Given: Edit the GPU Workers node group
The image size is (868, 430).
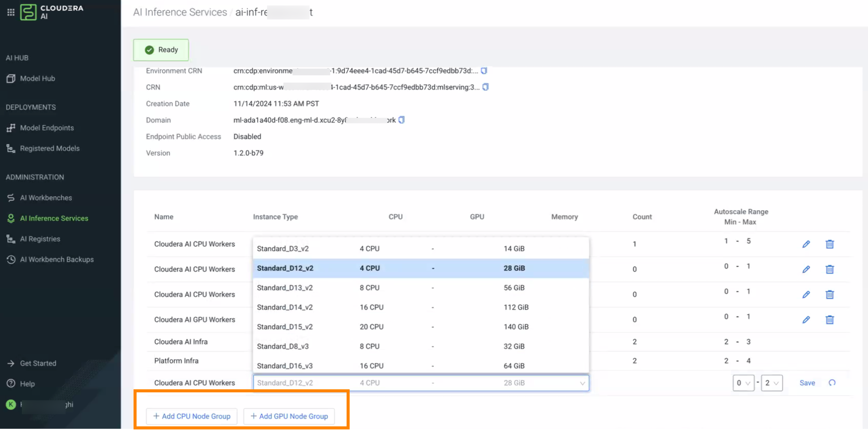Looking at the screenshot, I should pyautogui.click(x=806, y=320).
